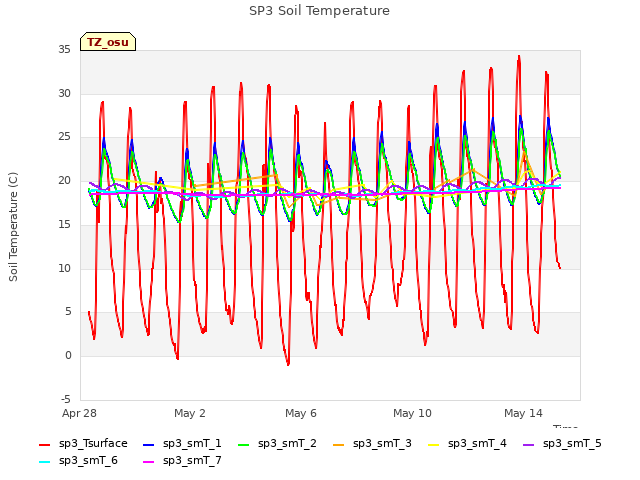The width and height of the screenshot is (640, 480).
Task: Click the purple sp3_smT_5 legend swatch
Action: point(529,444)
